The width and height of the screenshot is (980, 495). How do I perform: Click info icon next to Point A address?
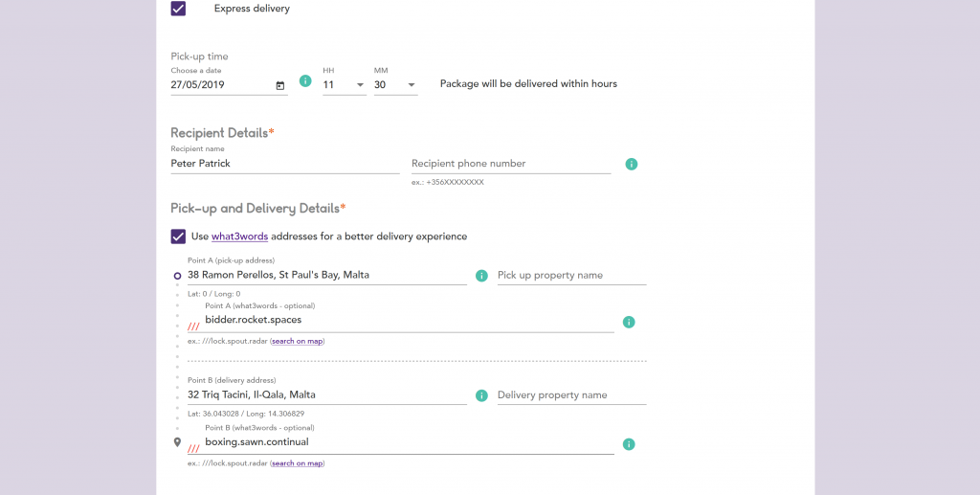(481, 276)
